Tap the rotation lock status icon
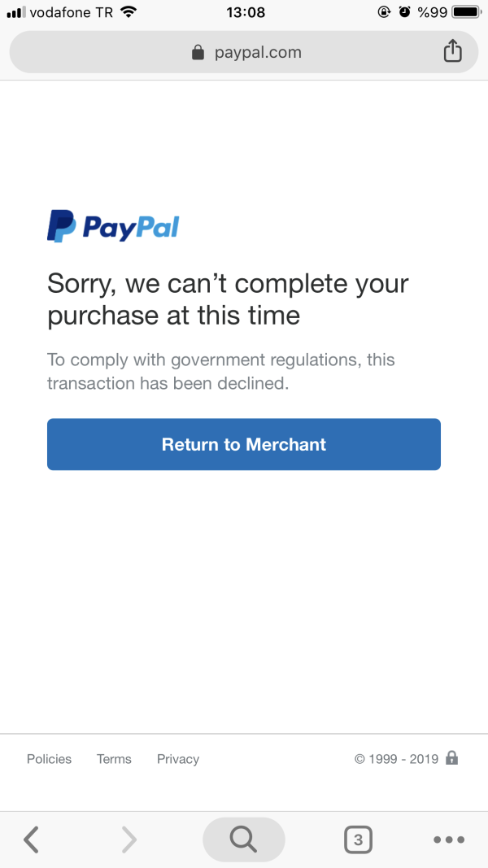 coord(384,11)
